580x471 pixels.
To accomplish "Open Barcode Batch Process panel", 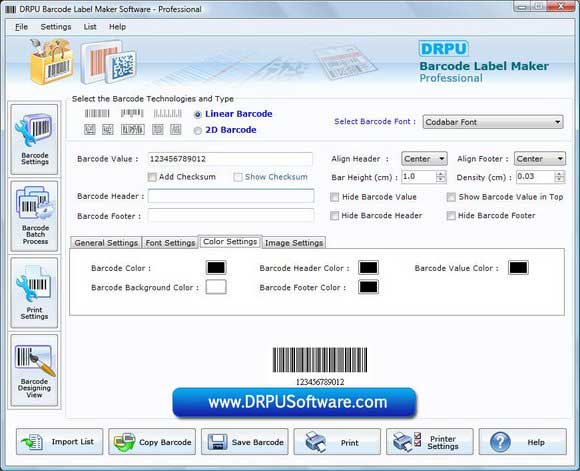I will pyautogui.click(x=34, y=216).
